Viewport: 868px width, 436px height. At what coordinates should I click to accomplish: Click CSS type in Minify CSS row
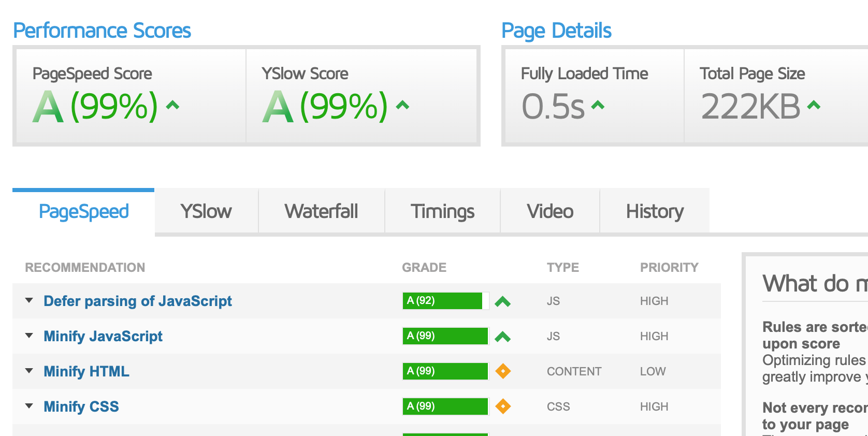558,406
